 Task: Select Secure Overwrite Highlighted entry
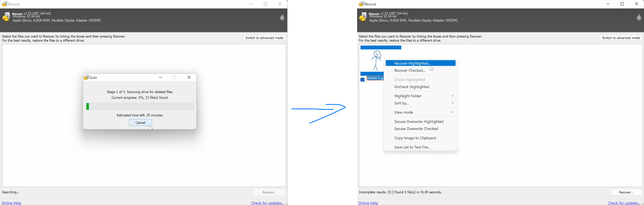click(x=420, y=121)
